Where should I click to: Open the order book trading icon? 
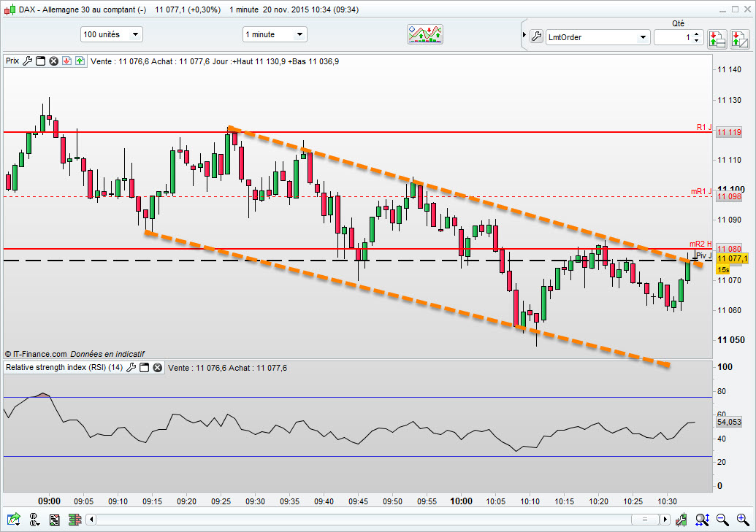click(717, 39)
